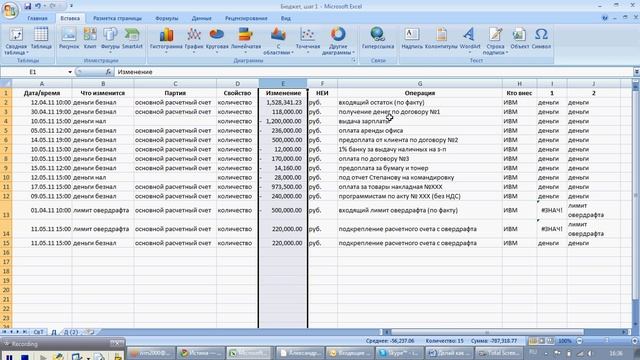640x360 pixels.
Task: Insert a column chart (Гистограмма)
Action: [166, 40]
